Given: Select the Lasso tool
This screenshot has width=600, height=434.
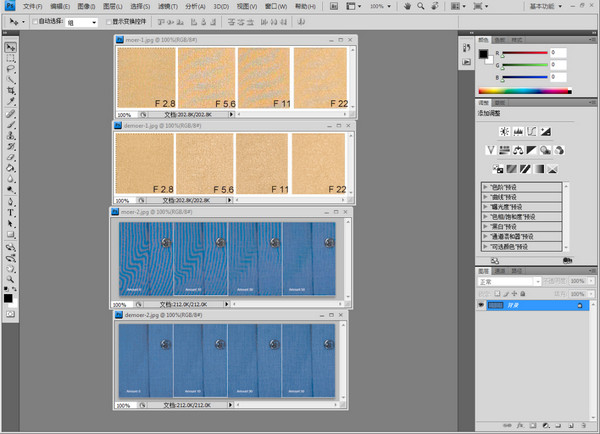Looking at the screenshot, I should point(10,69).
